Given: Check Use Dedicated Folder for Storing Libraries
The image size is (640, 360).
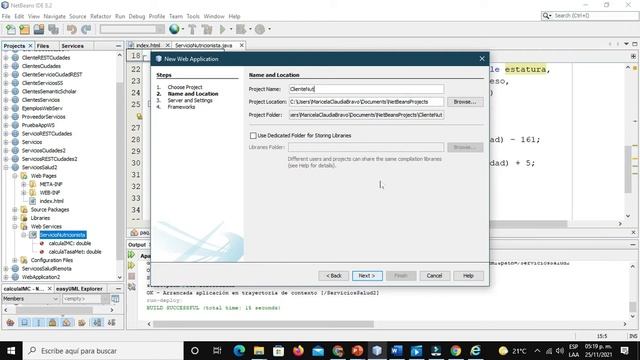Looking at the screenshot, I should coord(253,136).
